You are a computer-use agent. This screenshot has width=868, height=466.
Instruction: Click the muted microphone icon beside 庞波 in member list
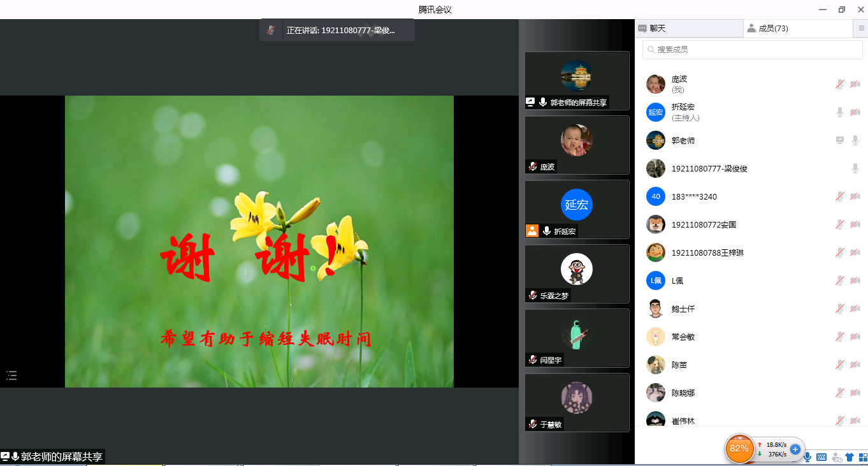tap(840, 84)
